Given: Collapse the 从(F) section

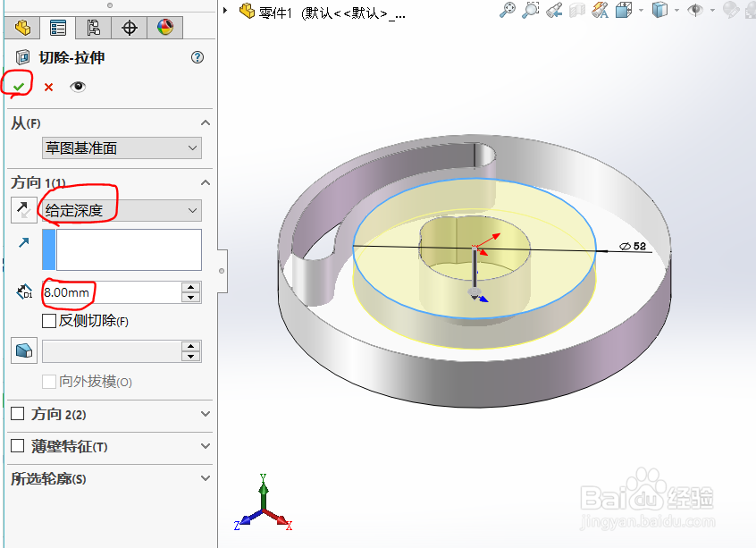Looking at the screenshot, I should pos(206,123).
